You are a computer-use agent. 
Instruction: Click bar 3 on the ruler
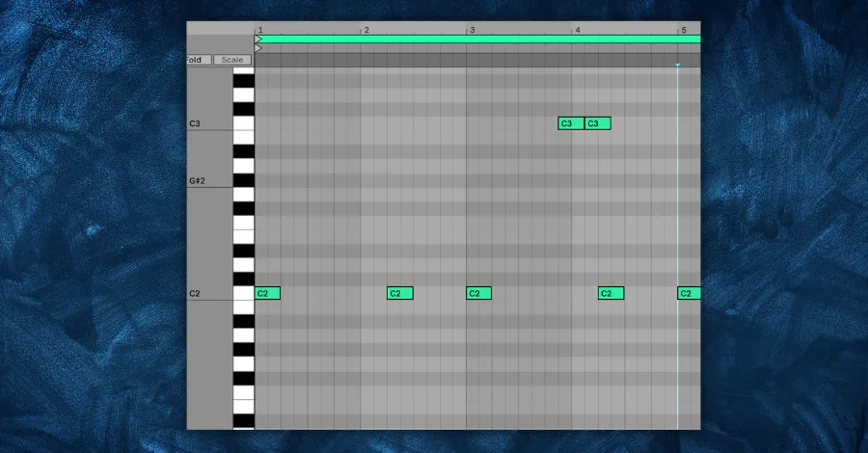pos(473,30)
